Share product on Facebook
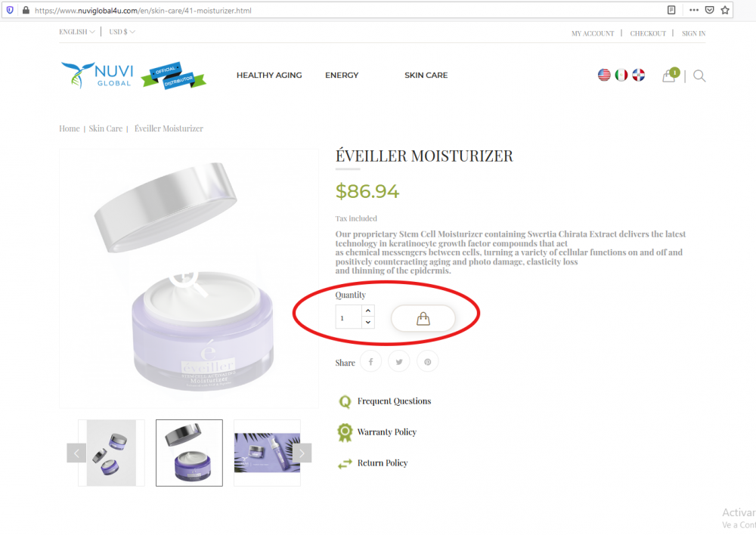Image resolution: width=756 pixels, height=535 pixels. [x=370, y=362]
